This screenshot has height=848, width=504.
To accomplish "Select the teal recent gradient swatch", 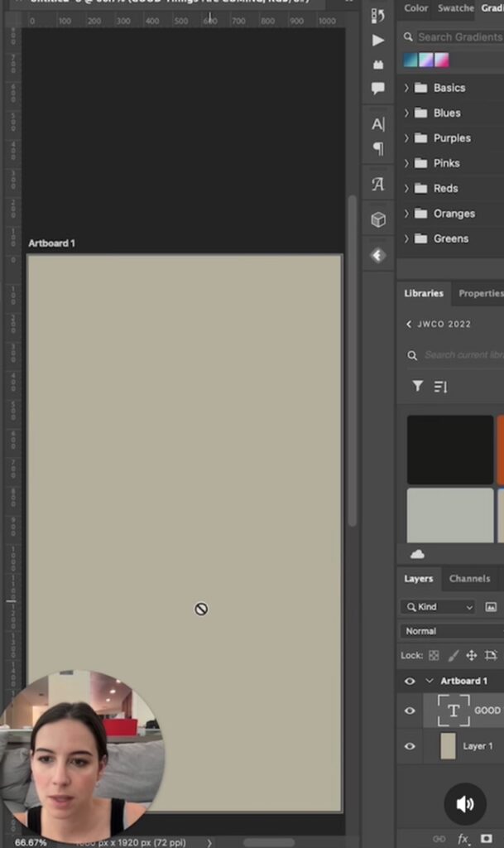I will click(x=410, y=60).
